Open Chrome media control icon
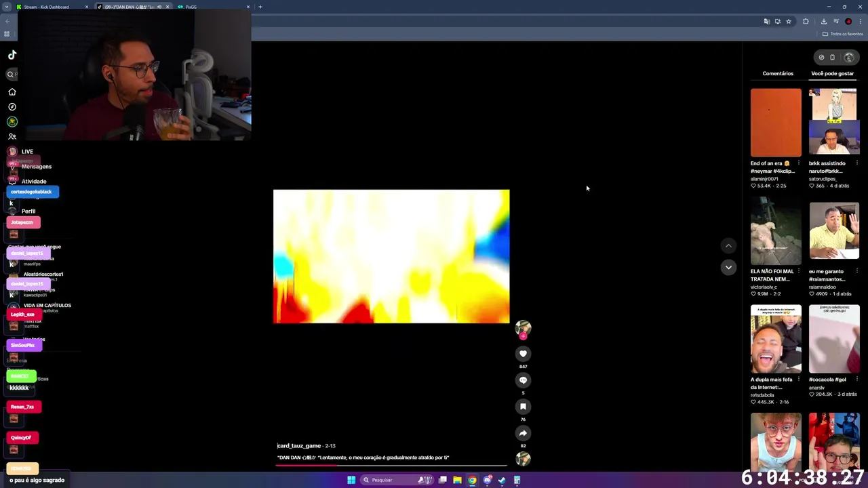Screen dimensions: 868x488 836,21
